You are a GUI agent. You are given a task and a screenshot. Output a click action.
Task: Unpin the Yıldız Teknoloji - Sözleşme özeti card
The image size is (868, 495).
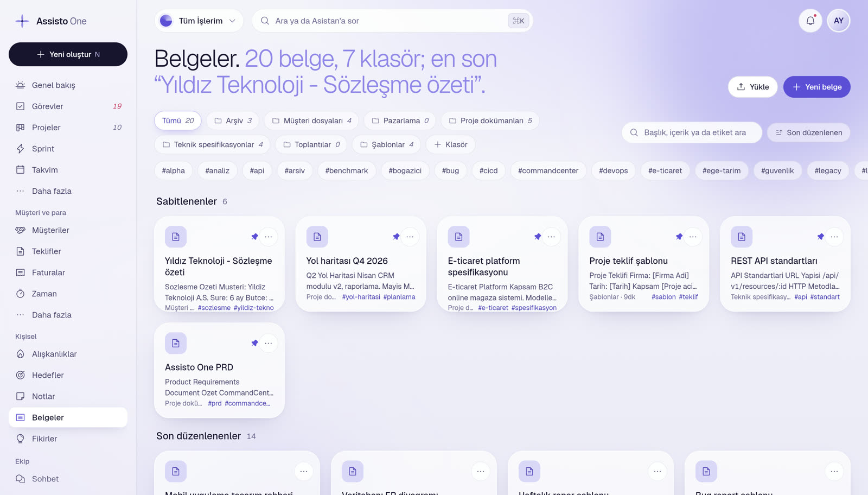[x=254, y=237]
